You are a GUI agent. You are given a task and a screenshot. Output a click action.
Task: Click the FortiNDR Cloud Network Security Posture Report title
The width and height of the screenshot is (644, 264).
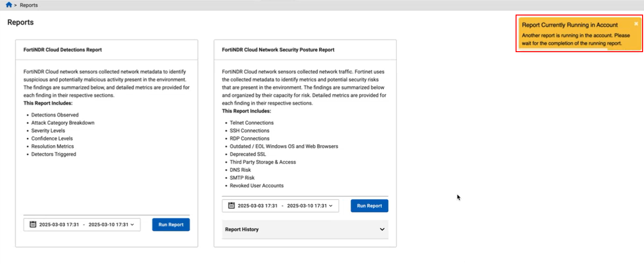click(x=278, y=49)
